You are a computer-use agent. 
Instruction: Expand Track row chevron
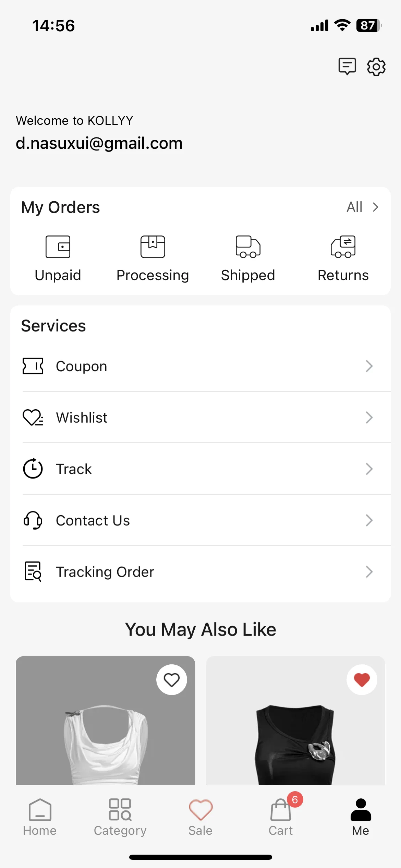369,469
